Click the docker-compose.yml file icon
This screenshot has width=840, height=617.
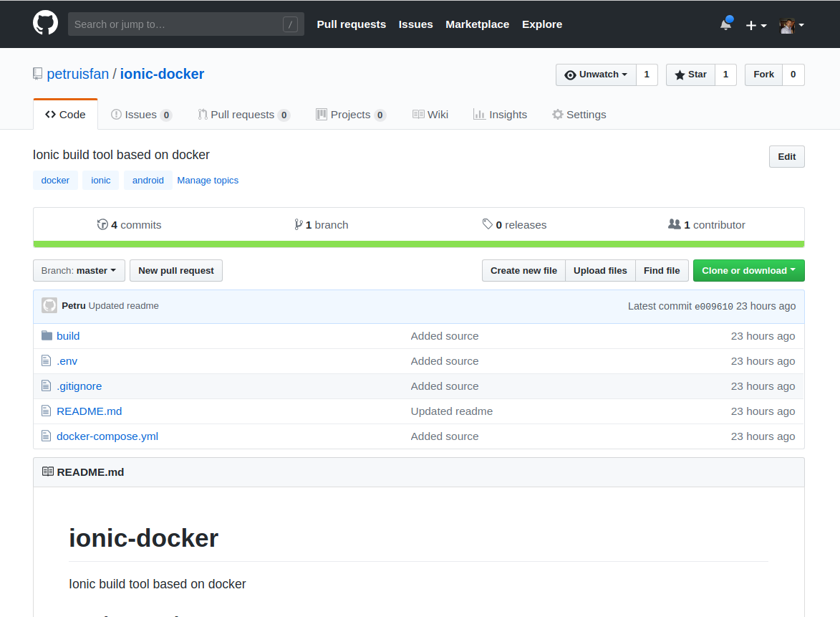(46, 436)
